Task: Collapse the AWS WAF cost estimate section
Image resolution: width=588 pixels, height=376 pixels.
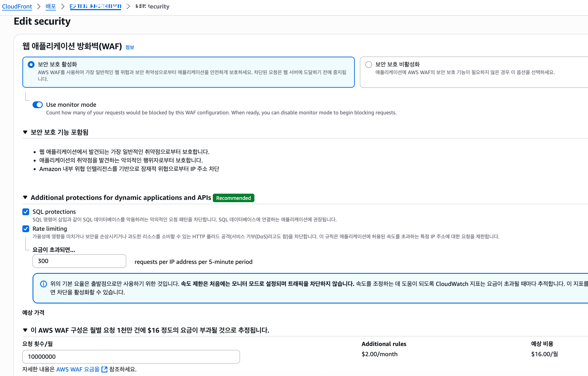Action: (x=25, y=330)
